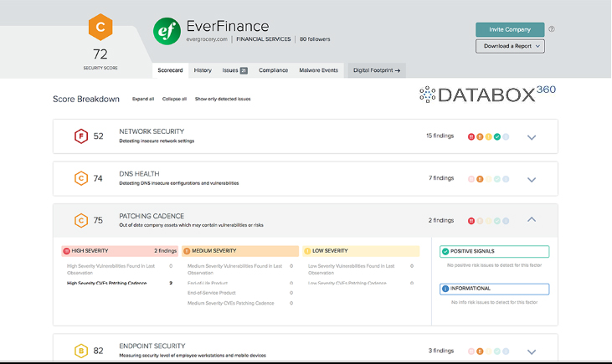Click the Positive Signals green check icon
Image resolution: width=612 pixels, height=364 pixels.
coord(445,251)
